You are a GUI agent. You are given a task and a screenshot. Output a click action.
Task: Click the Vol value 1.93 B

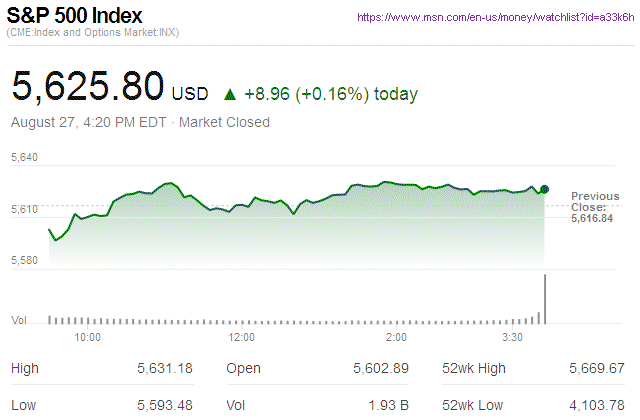[x=388, y=404]
